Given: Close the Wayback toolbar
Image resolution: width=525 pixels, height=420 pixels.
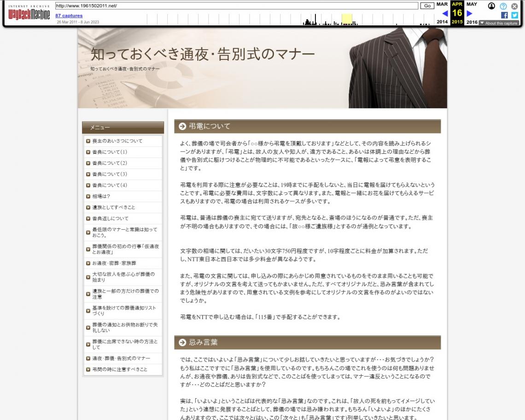Looking at the screenshot, I should coord(514,6).
